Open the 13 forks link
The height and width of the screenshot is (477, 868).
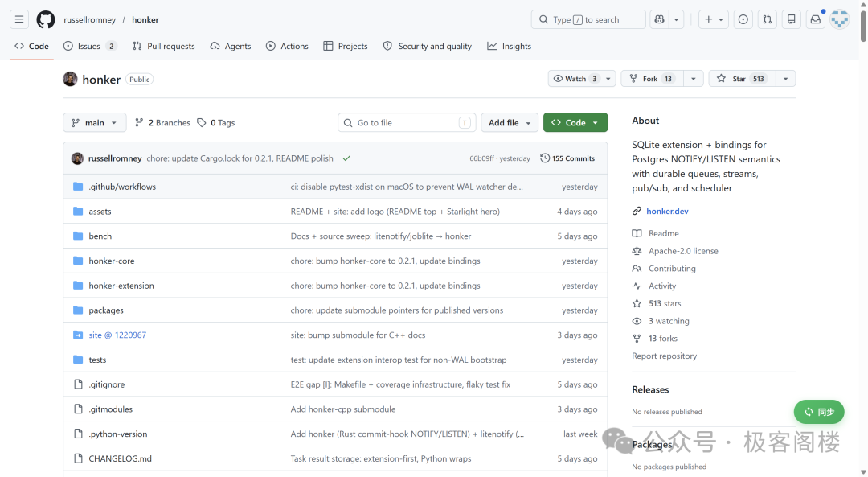click(662, 339)
